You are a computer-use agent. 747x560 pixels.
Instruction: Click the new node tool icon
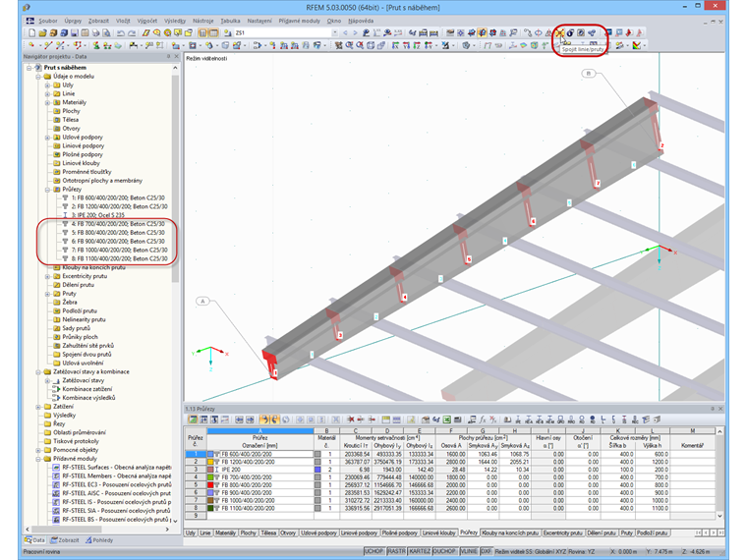point(31,45)
